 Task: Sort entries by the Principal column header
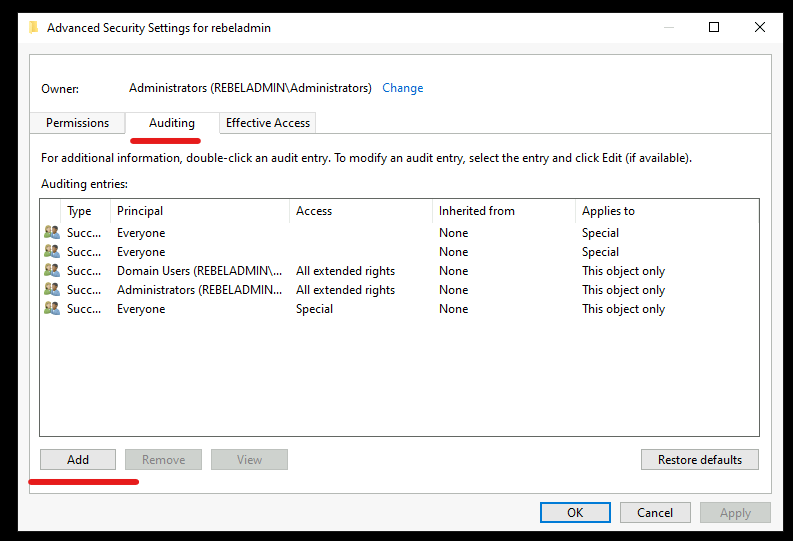[x=200, y=211]
